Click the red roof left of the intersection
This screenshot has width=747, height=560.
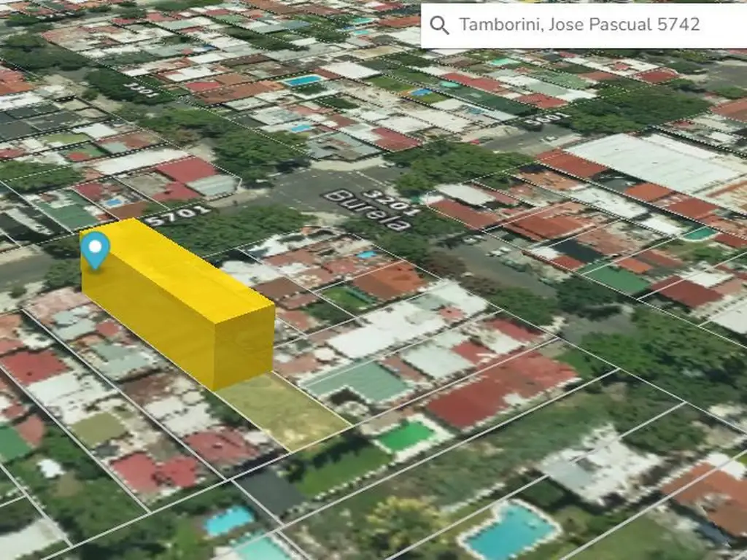coord(186,171)
